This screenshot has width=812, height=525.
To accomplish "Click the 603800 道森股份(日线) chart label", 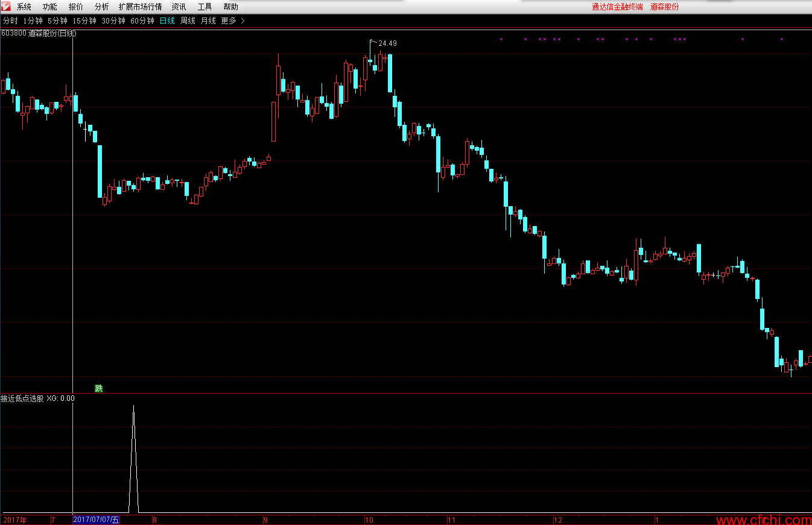I will [x=39, y=34].
